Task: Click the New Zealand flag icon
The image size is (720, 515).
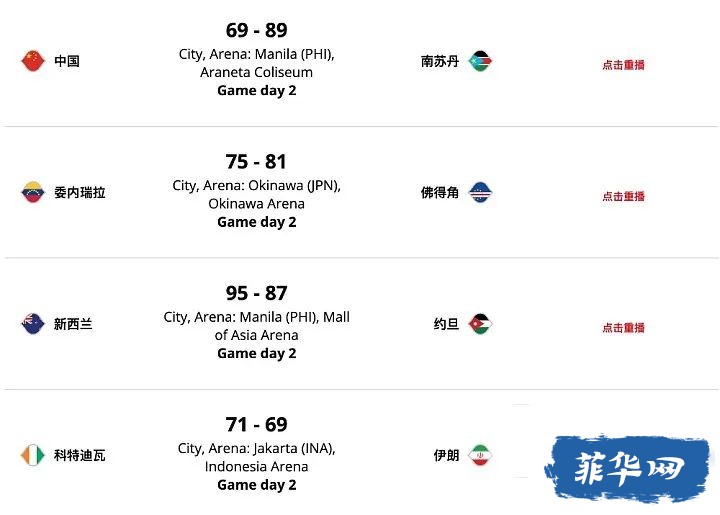Action: coord(33,324)
